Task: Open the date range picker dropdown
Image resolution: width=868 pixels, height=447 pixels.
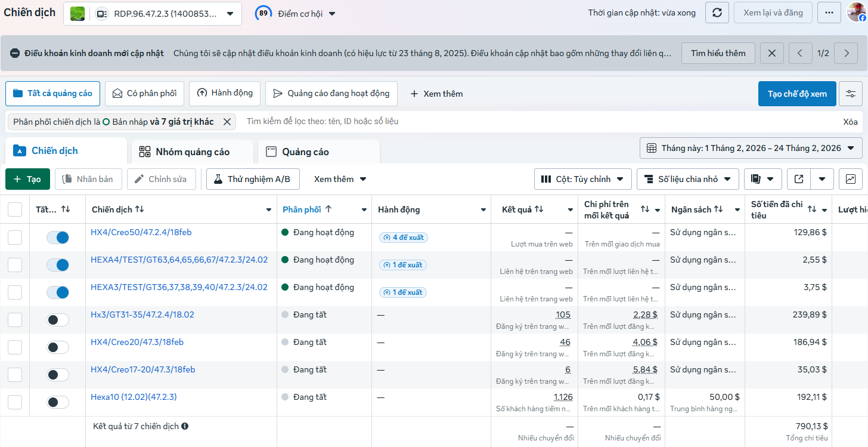Action: (751, 148)
